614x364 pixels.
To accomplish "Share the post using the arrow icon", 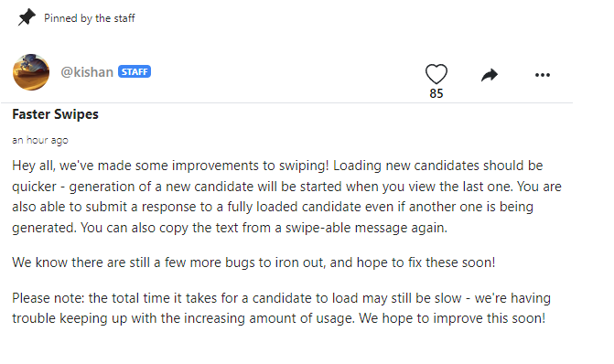I will (x=489, y=75).
